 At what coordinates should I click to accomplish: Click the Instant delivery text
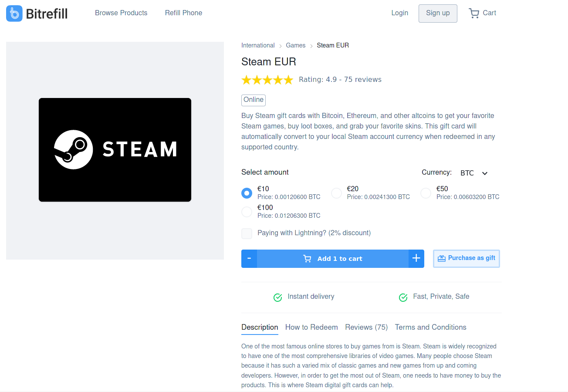point(311,297)
